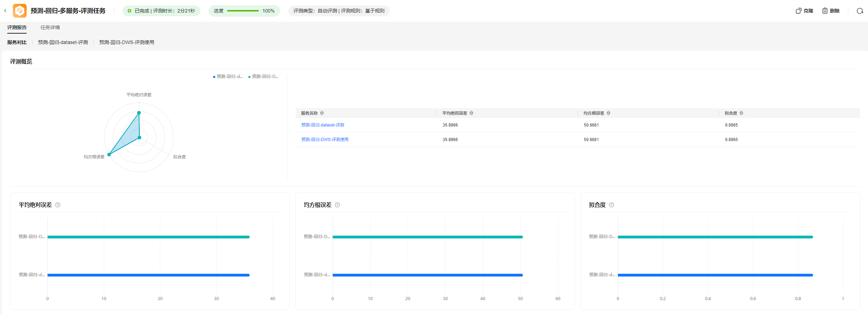Click the green progress bar at 100%
868x315 pixels.
coord(243,11)
